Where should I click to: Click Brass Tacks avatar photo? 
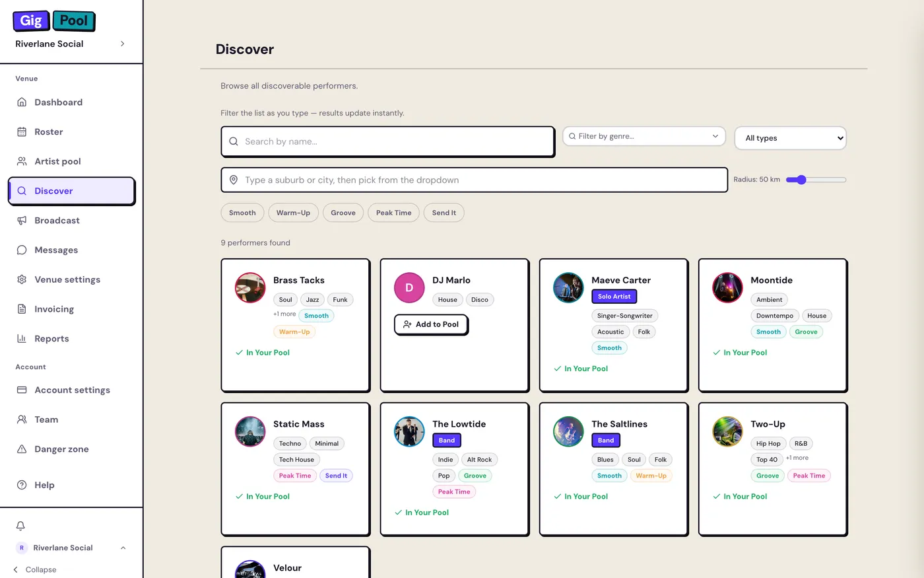[250, 288]
